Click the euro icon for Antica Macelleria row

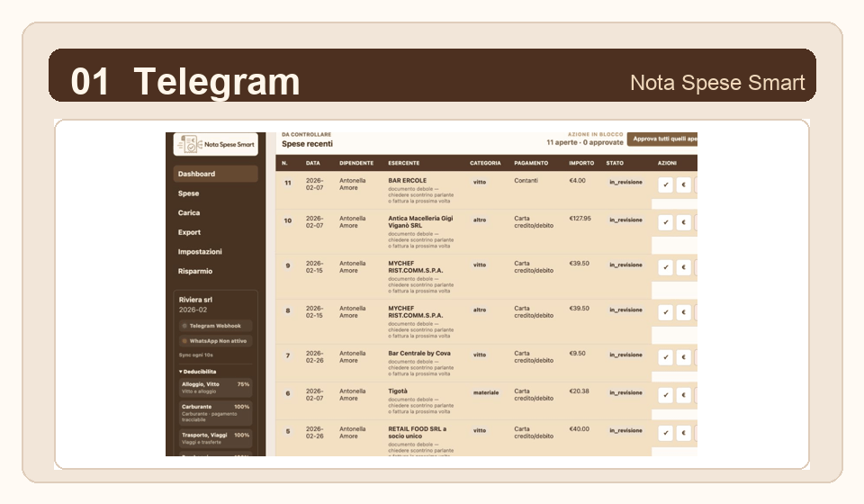pyautogui.click(x=684, y=222)
